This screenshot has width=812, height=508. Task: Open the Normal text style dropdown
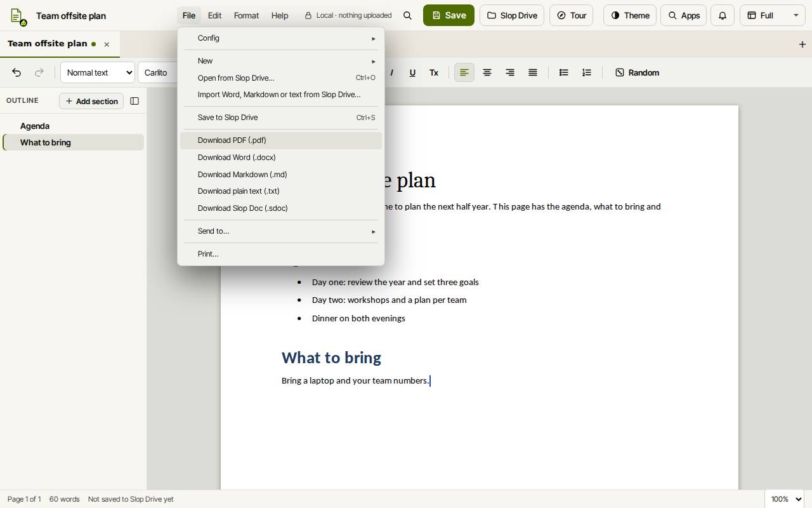98,72
